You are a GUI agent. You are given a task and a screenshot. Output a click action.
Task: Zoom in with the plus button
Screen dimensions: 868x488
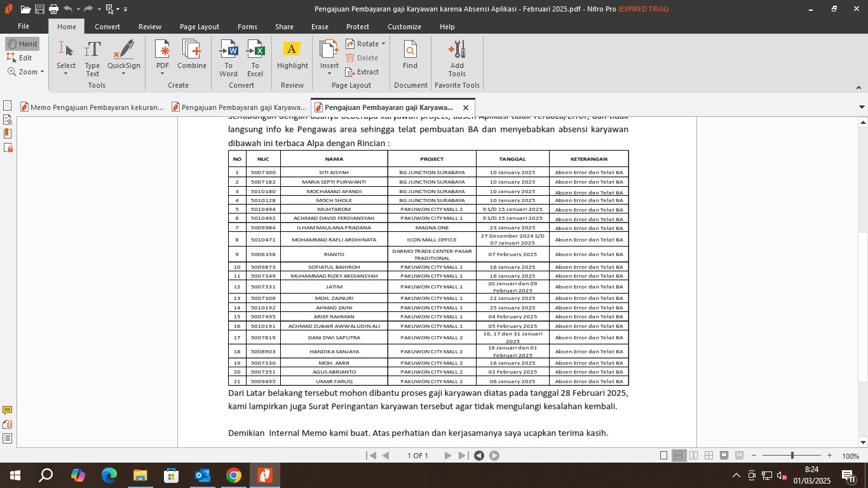tap(829, 456)
